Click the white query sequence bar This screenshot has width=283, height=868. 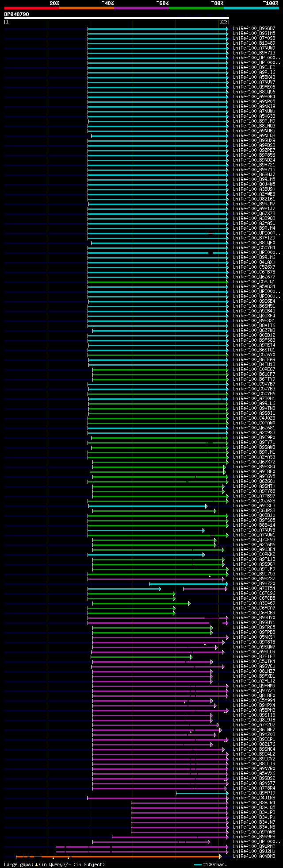pos(116,18)
